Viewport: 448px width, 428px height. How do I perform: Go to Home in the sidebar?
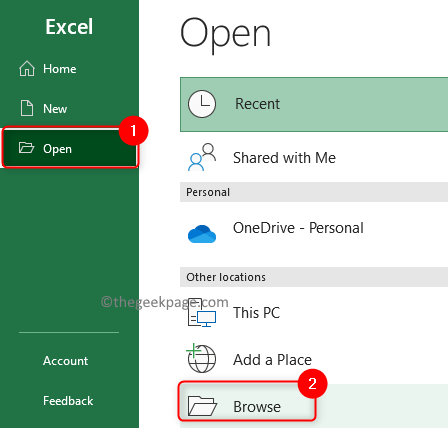click(x=69, y=69)
